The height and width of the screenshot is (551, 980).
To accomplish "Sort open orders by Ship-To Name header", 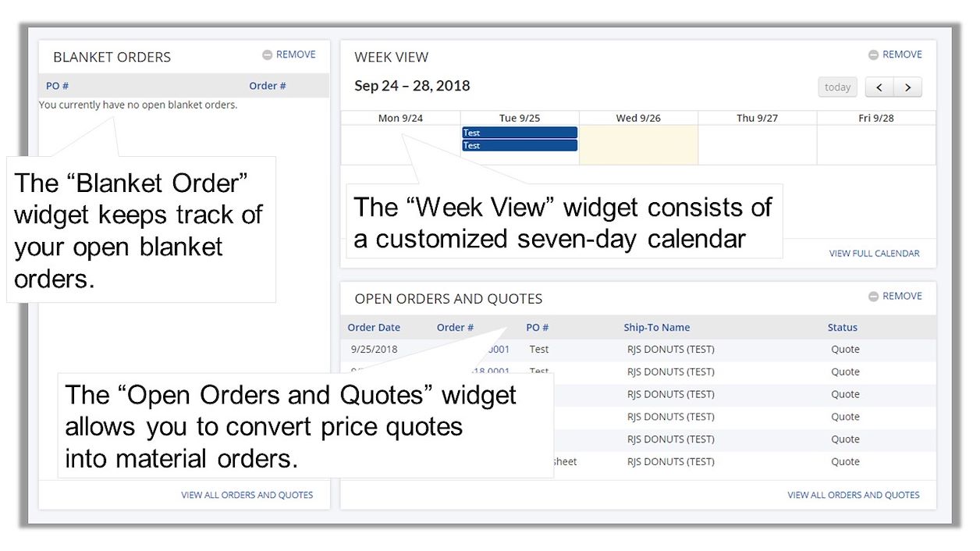I will (x=656, y=328).
